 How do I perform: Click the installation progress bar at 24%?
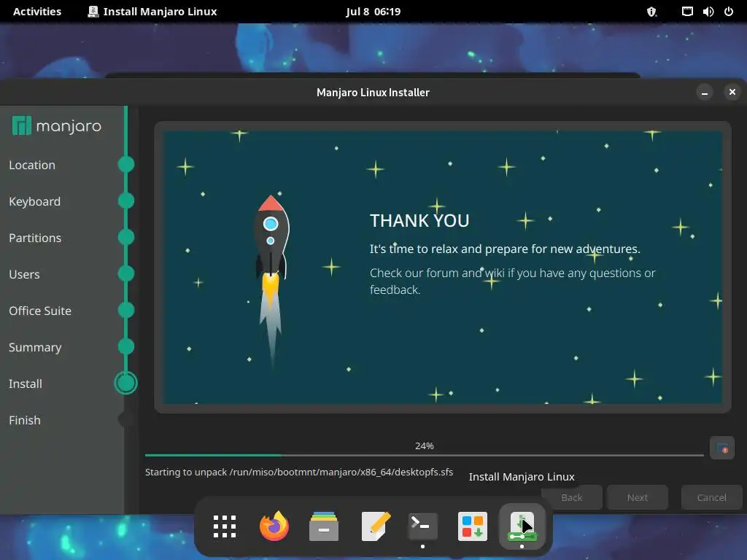pyautogui.click(x=424, y=455)
